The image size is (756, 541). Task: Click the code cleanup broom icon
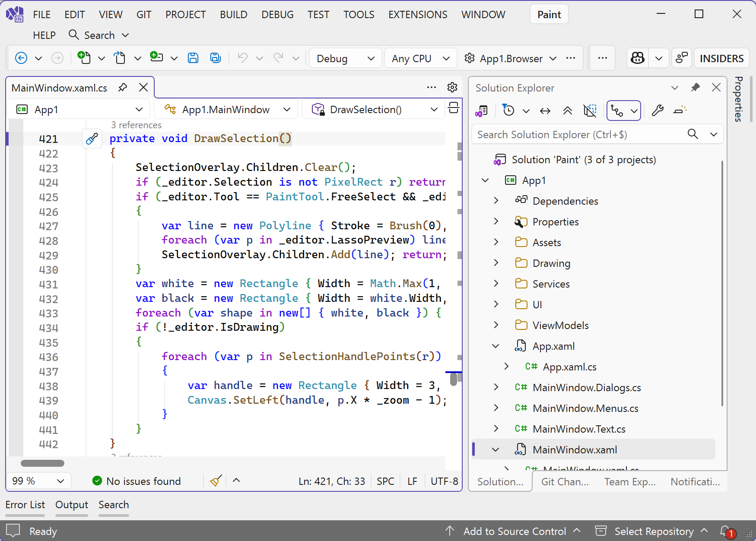(216, 481)
